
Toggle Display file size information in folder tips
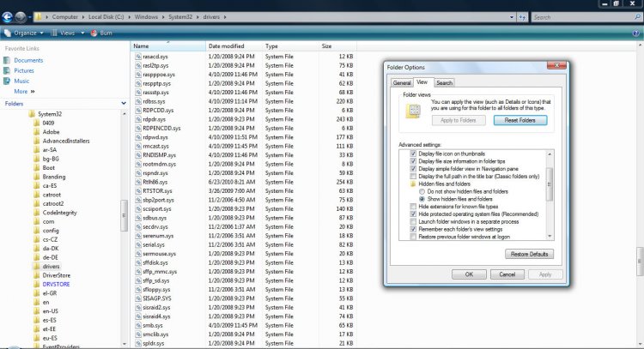pos(413,161)
